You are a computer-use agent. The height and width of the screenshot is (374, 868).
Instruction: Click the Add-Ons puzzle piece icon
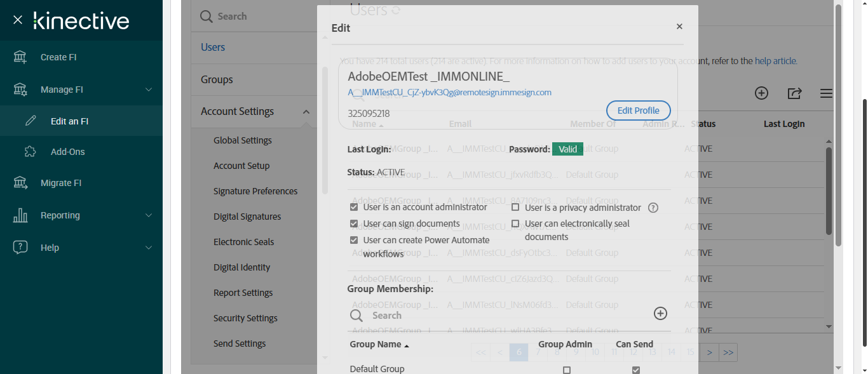tap(30, 152)
